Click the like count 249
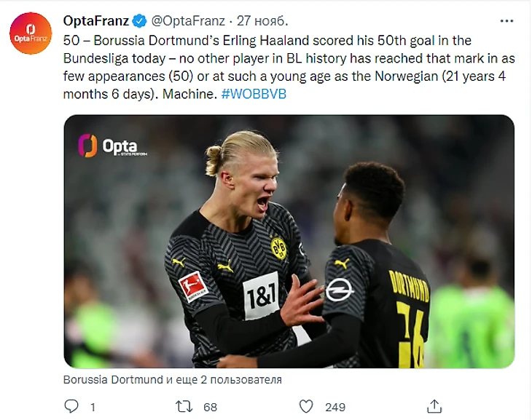The width and height of the screenshot is (532, 420). [335, 407]
